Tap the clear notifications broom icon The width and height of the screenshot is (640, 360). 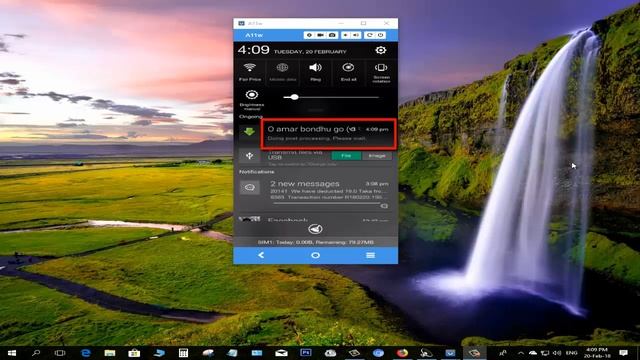click(316, 229)
